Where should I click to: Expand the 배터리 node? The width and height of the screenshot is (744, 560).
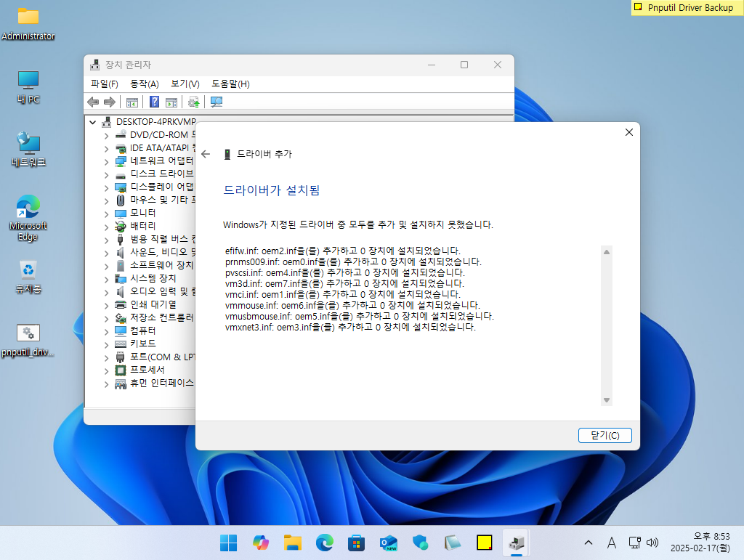click(x=106, y=227)
